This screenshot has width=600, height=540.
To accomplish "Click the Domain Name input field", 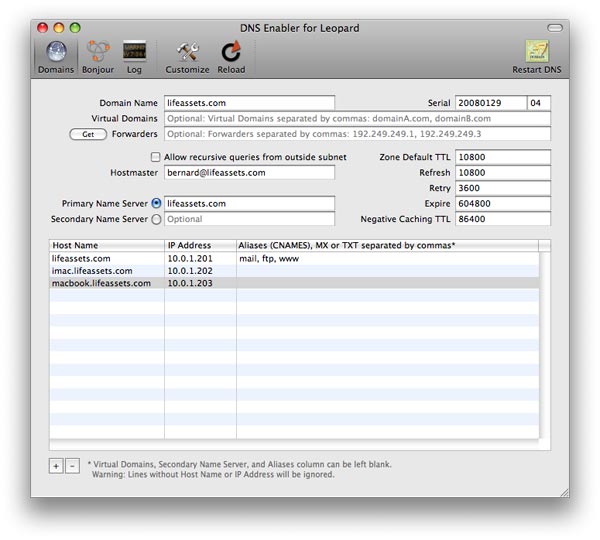I will coord(248,103).
